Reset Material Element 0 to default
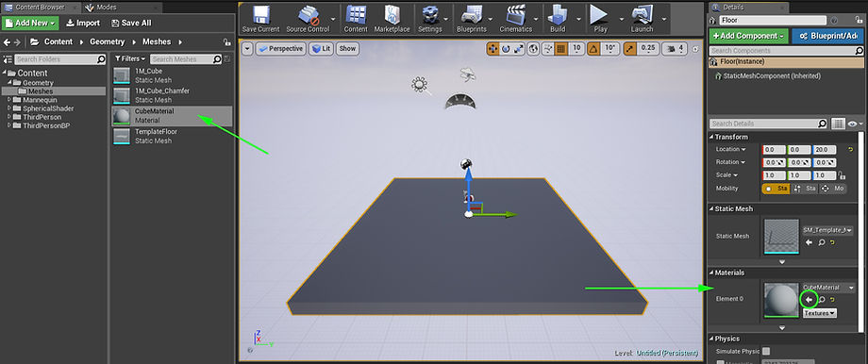This screenshot has height=364, width=868. pos(832,299)
